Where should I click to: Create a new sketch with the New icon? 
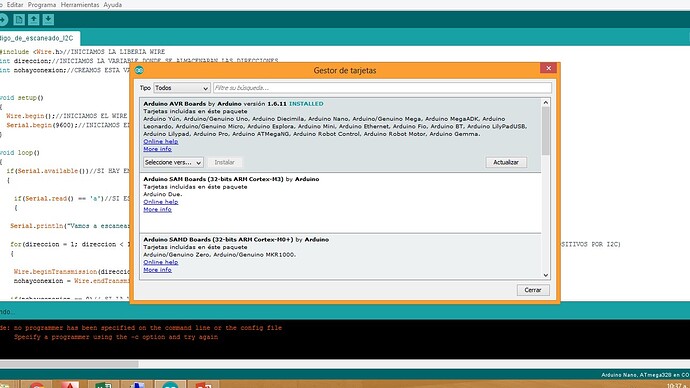click(x=19, y=20)
